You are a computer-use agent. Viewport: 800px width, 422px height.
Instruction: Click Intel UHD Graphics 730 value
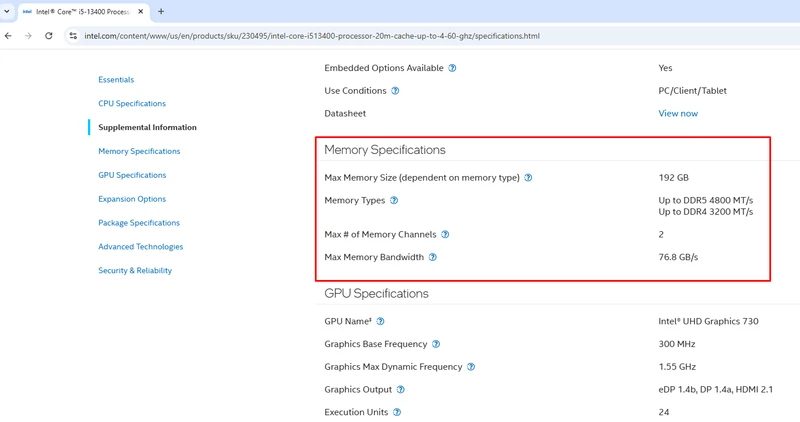click(x=708, y=321)
